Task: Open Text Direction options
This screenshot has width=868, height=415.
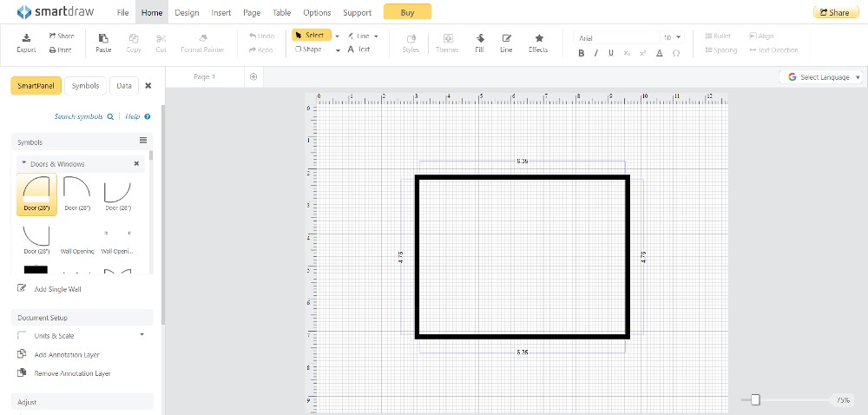Action: coord(774,49)
